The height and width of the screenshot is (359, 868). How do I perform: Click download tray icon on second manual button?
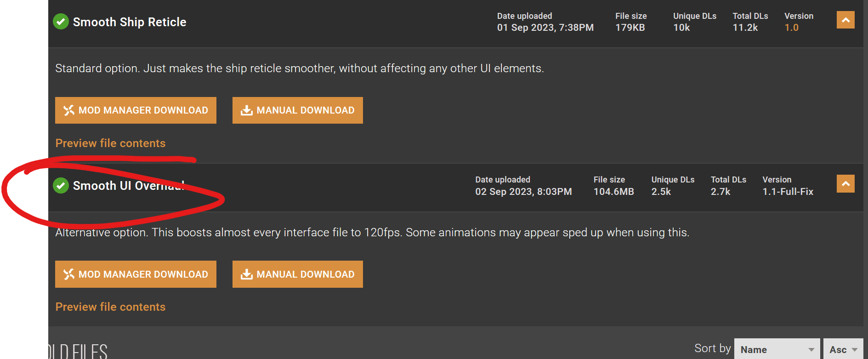247,274
